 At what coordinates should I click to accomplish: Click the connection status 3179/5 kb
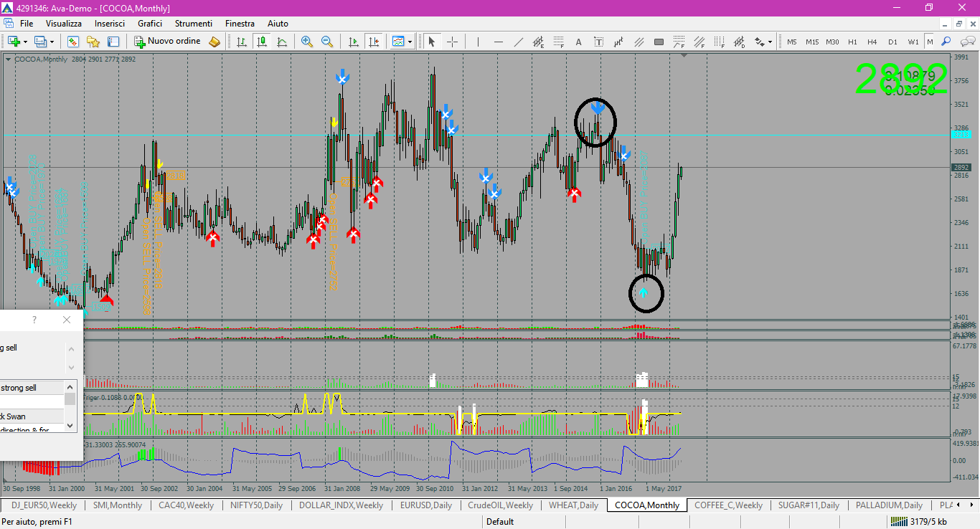click(x=918, y=522)
